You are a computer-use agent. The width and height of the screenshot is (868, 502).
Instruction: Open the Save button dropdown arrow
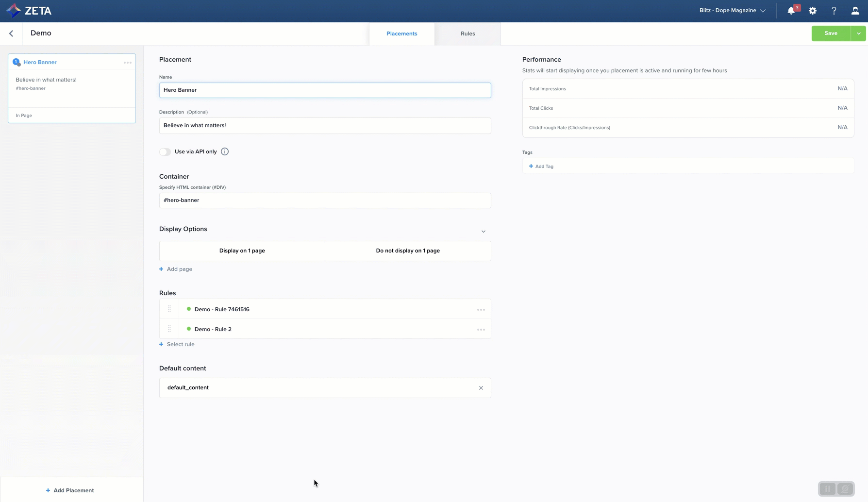click(x=858, y=33)
